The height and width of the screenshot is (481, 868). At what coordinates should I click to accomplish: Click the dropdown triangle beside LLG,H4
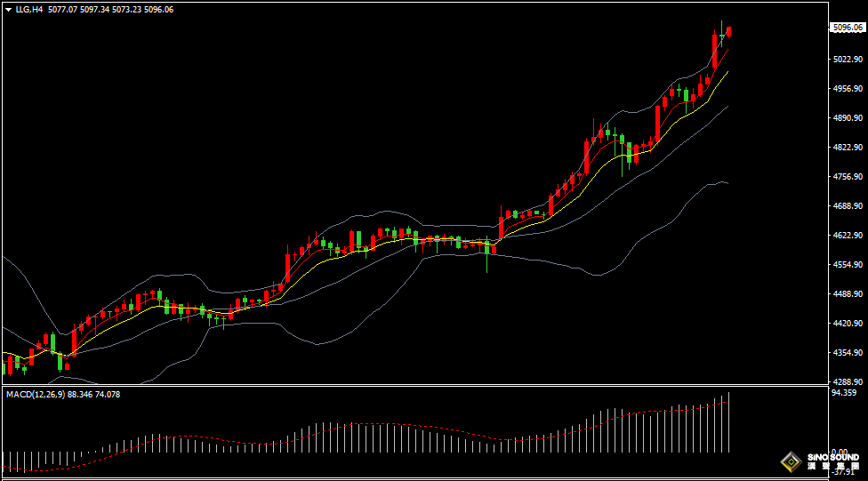pos(8,10)
